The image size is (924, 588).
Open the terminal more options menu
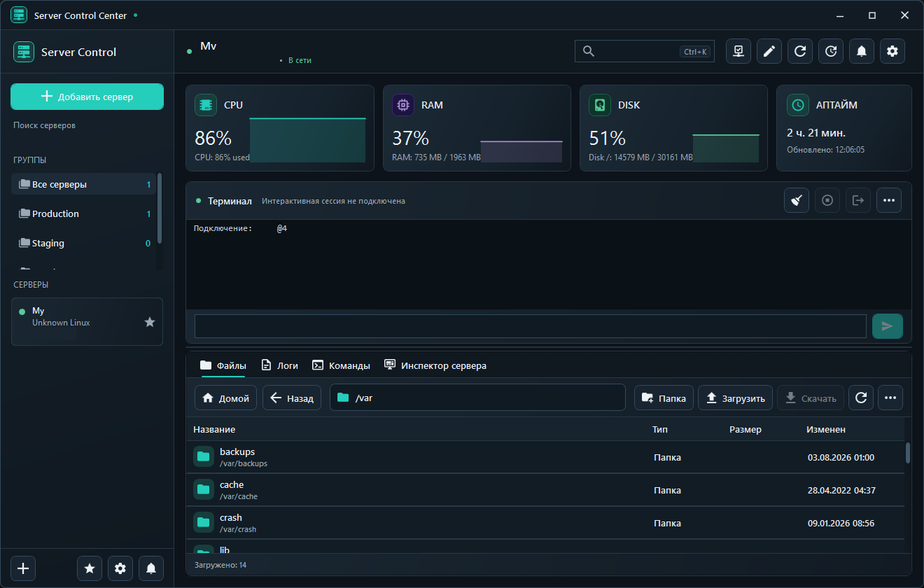(x=889, y=200)
